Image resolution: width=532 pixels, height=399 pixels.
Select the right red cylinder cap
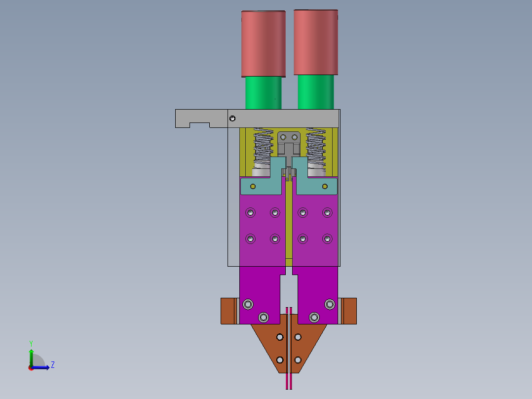coord(315,42)
